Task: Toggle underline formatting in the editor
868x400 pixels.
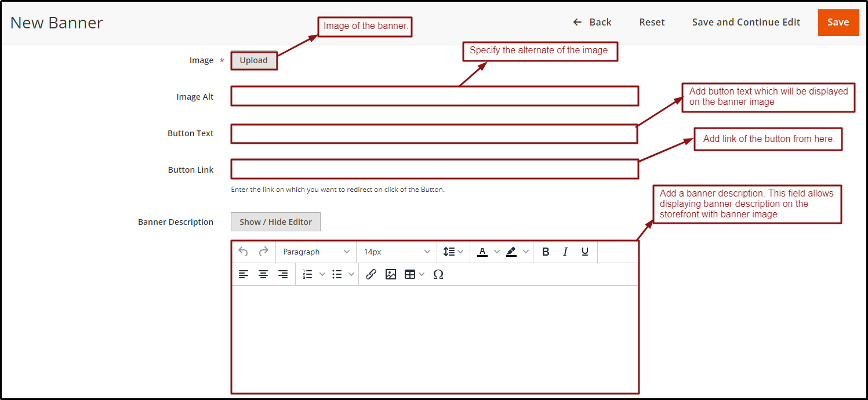Action: tap(585, 251)
